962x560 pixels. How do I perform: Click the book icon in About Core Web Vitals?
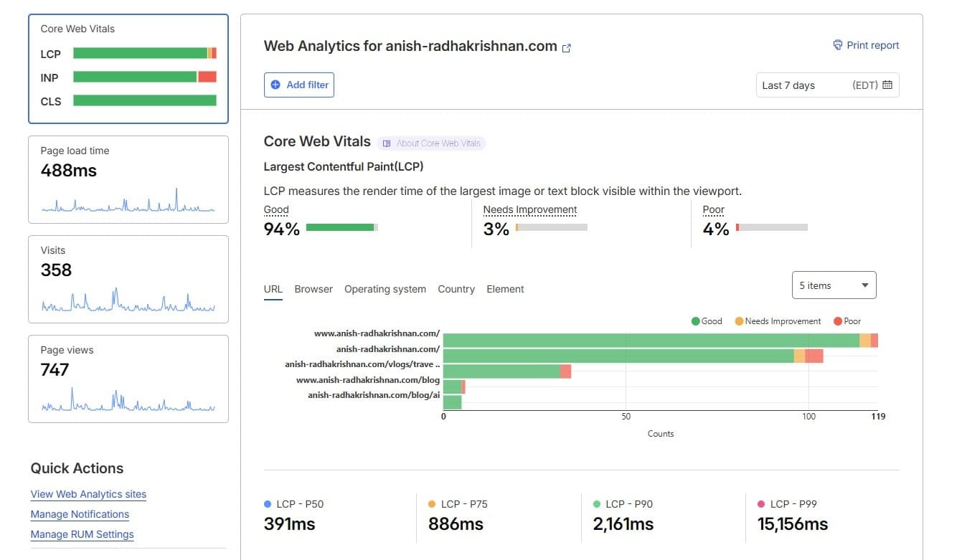[x=387, y=143]
